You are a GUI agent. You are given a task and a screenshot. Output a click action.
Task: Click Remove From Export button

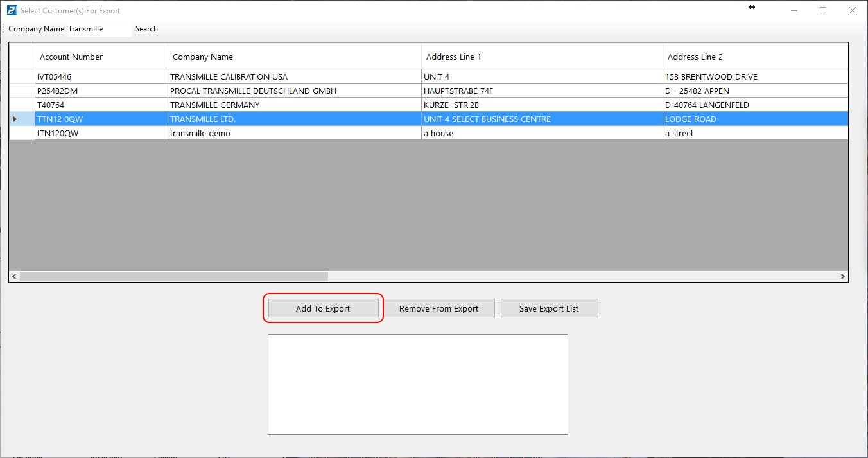439,308
